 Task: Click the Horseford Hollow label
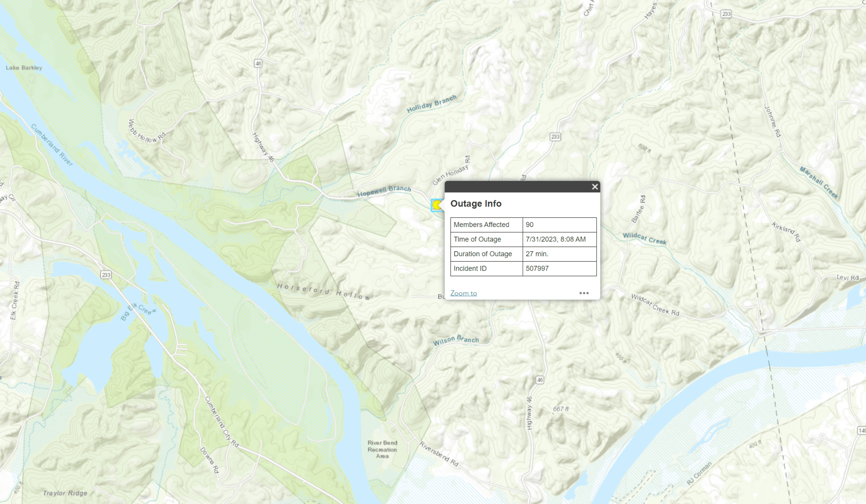(324, 292)
